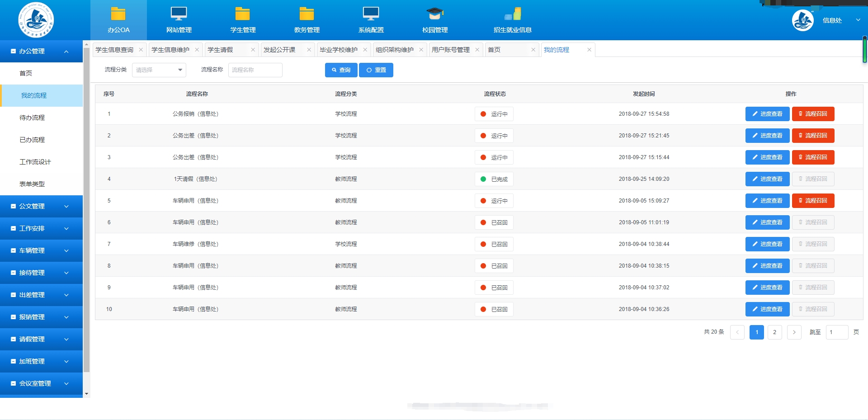Open 系统配置 monitor icon
The height and width of the screenshot is (420, 868).
click(371, 14)
